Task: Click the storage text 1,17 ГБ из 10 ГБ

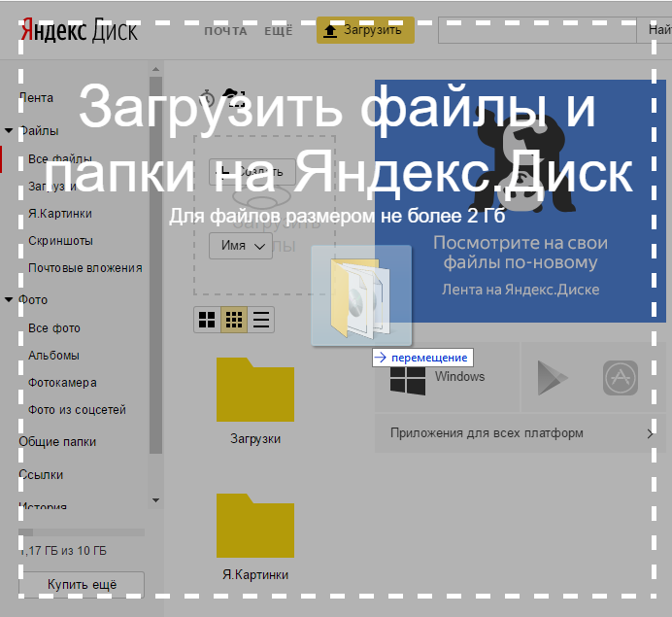Action: point(62,551)
